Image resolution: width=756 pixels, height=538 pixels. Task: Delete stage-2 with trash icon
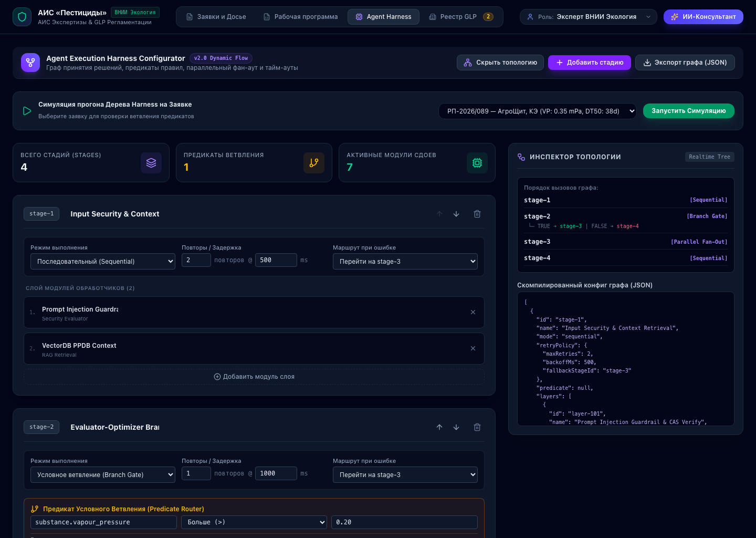coord(477,427)
